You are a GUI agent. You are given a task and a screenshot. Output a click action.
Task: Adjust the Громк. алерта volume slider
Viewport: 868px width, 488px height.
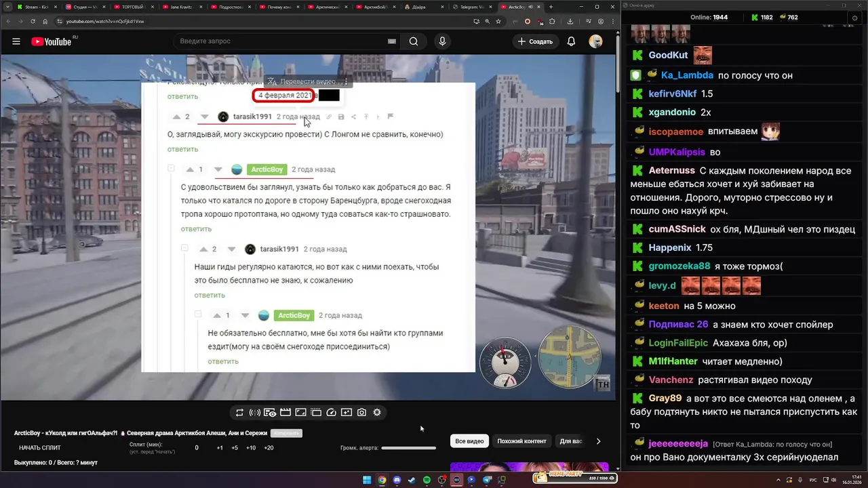(x=408, y=448)
